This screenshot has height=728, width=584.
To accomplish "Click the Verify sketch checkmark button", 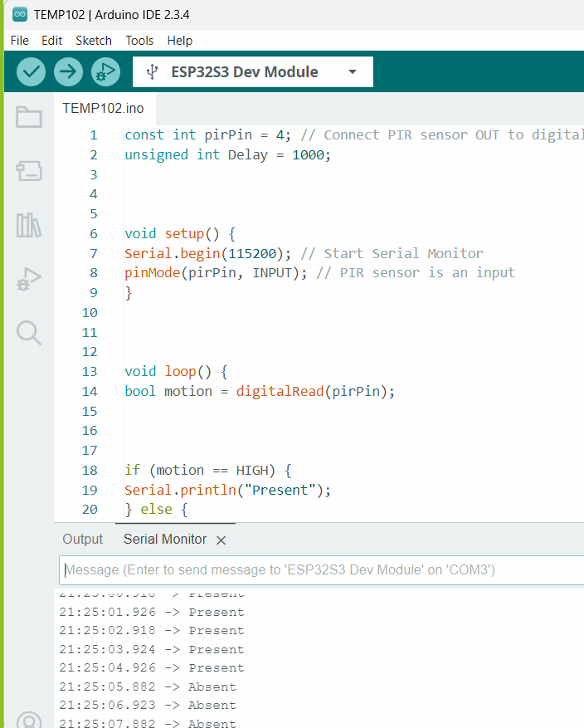I will tap(31, 72).
